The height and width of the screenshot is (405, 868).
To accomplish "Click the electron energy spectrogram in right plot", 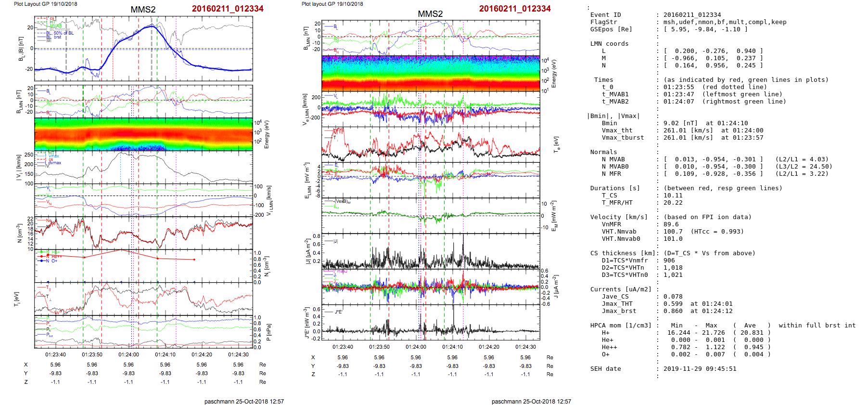I will tap(431, 73).
